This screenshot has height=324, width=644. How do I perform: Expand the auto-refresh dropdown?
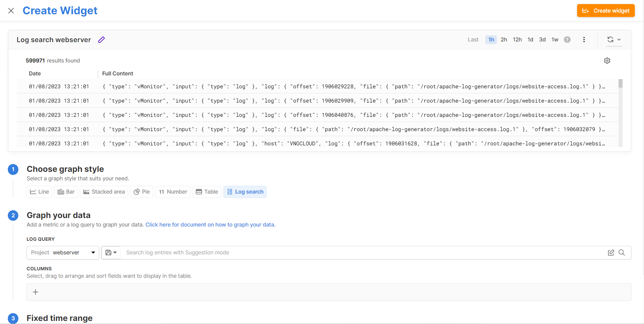(614, 40)
